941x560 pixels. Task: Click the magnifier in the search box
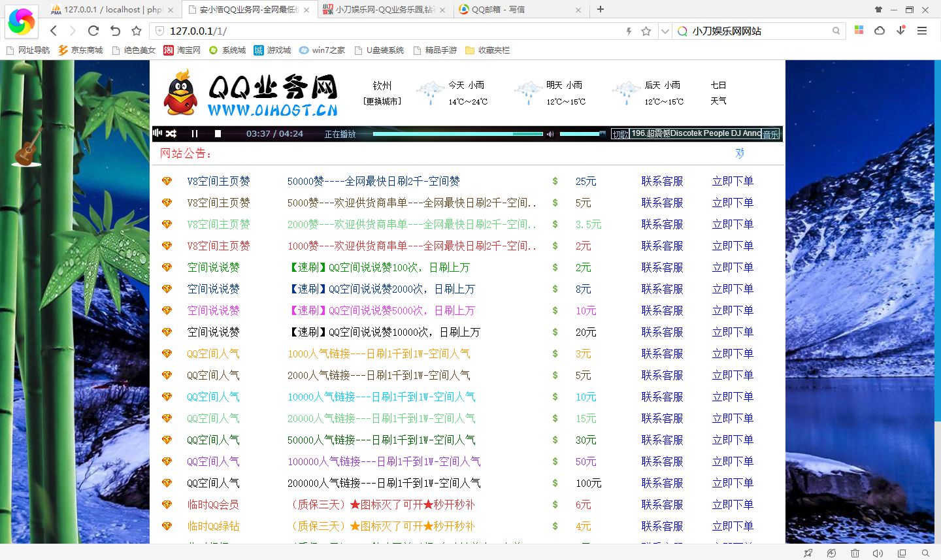click(836, 31)
